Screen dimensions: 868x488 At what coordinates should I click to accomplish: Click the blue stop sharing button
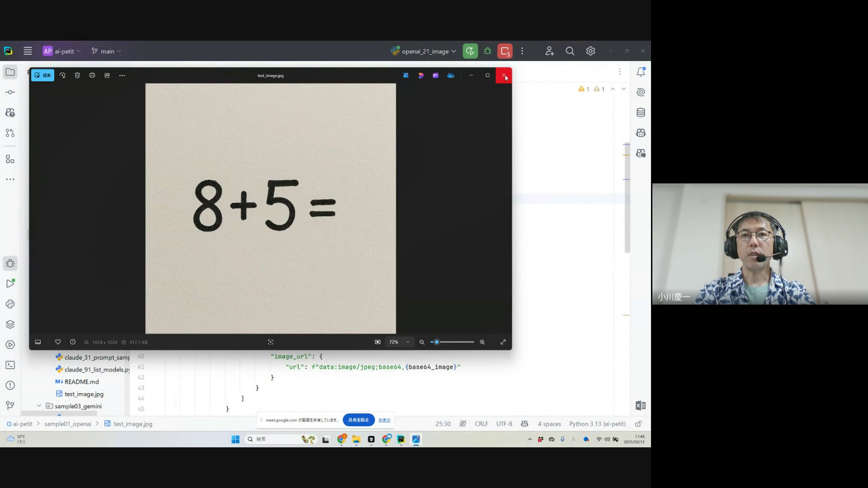point(359,420)
